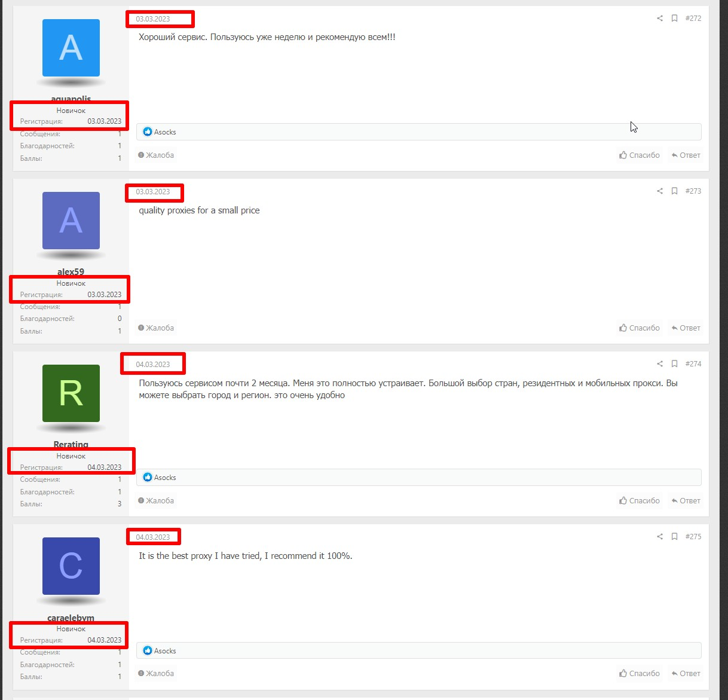Share post #275 via share icon
This screenshot has width=728, height=700.
(x=660, y=537)
